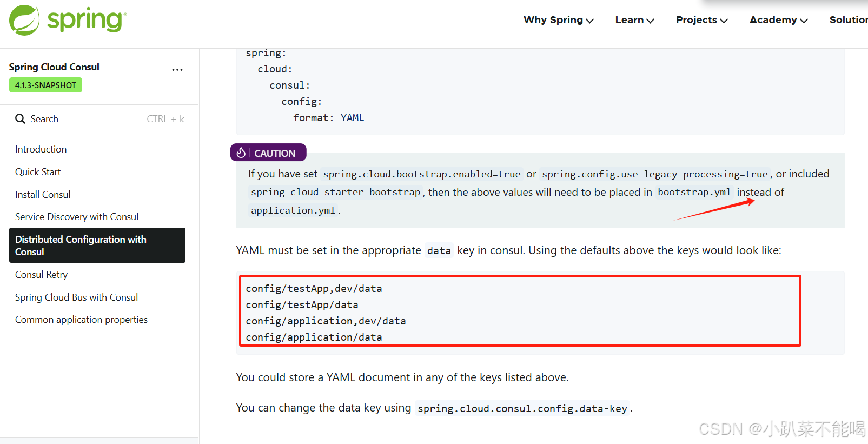The width and height of the screenshot is (868, 444).
Task: Click the application.yml code text
Action: point(293,211)
